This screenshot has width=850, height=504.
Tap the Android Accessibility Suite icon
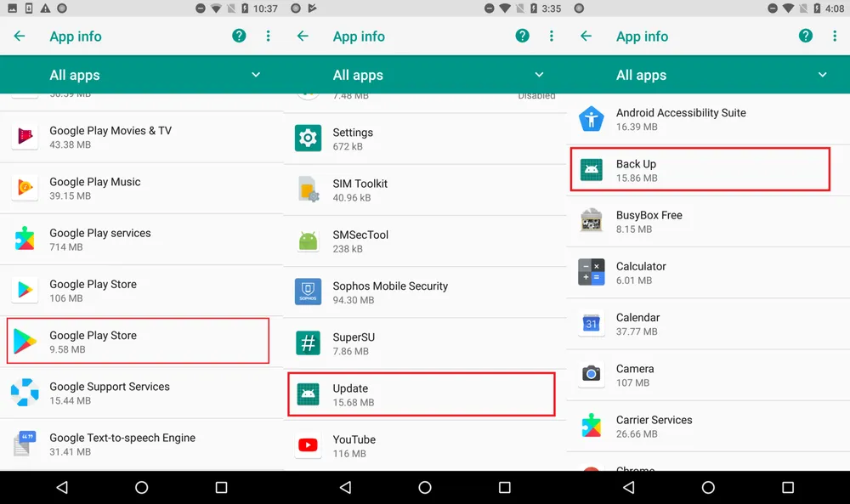(591, 118)
